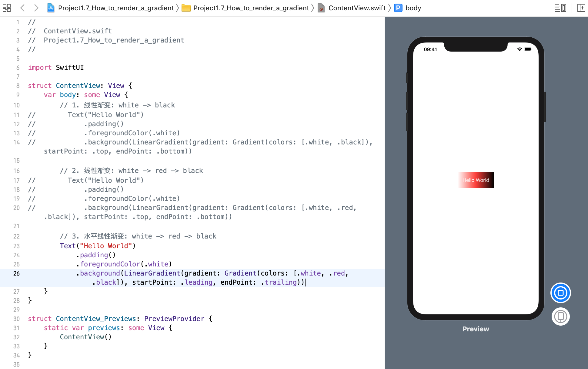Viewport: 588px width, 369px height.
Task: Click the device frame button bottom-right preview
Action: click(x=561, y=316)
